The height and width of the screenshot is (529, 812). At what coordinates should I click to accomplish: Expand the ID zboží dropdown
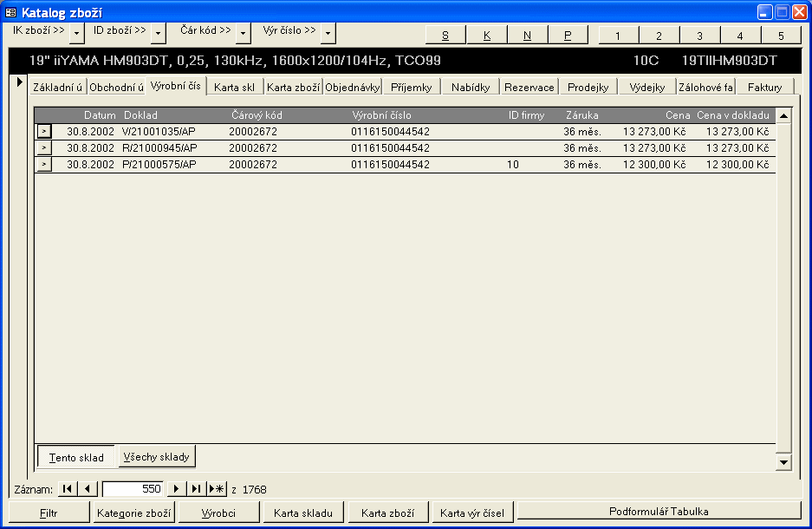point(158,33)
